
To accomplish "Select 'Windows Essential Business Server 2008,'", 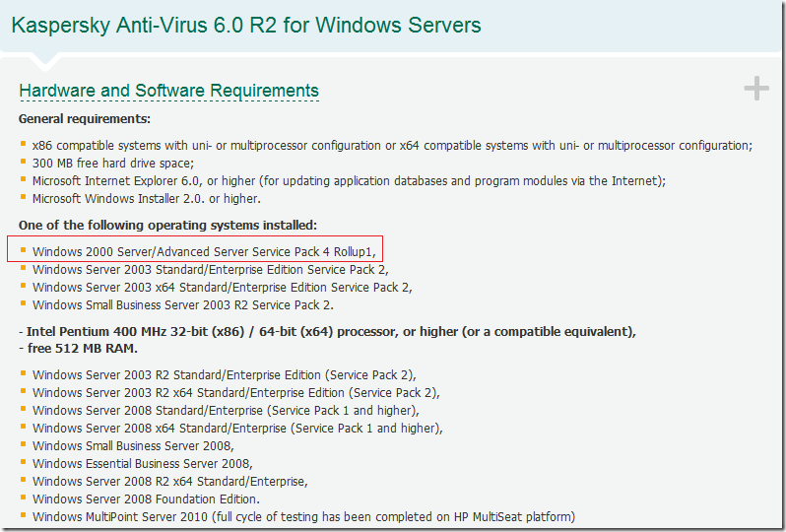I will (143, 463).
